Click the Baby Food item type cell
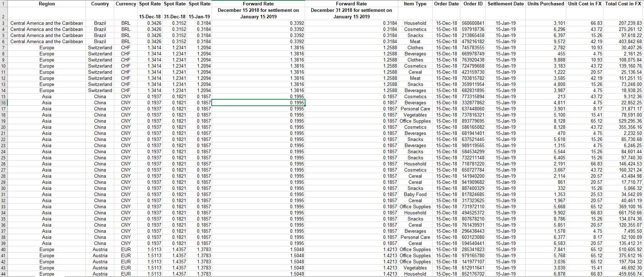This screenshot has height=277, width=644. tap(415, 195)
